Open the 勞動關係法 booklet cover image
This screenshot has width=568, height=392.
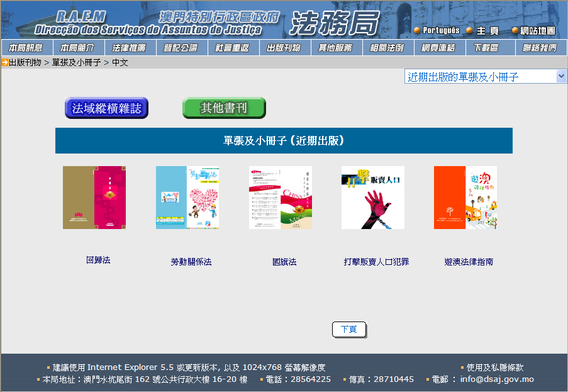tap(187, 198)
